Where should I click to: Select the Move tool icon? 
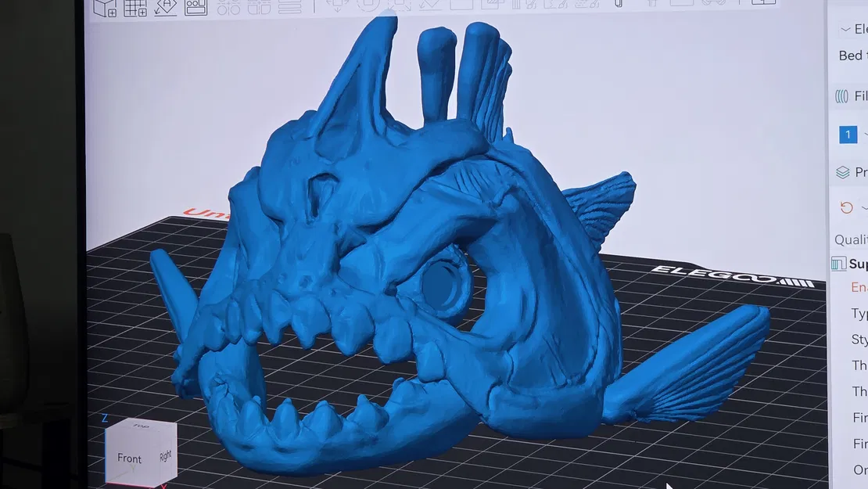[337, 5]
